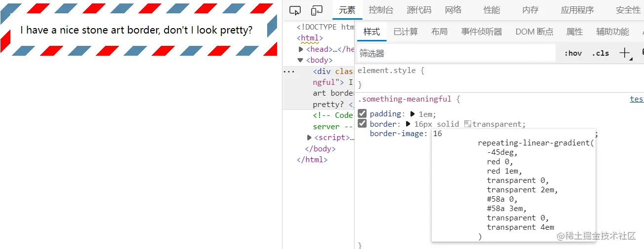Click the '#58a 3em' gradient stop

coord(507,209)
